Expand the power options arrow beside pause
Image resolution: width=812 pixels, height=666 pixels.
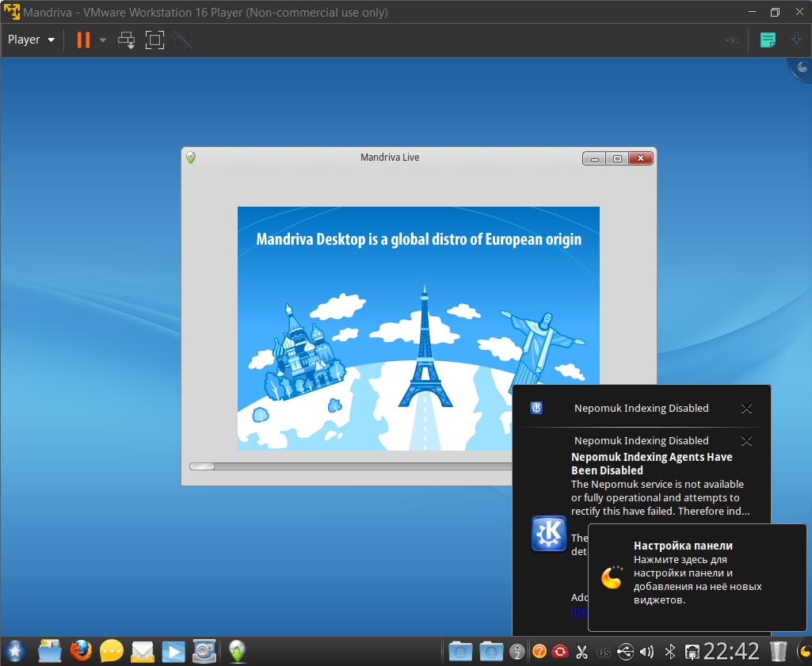102,40
